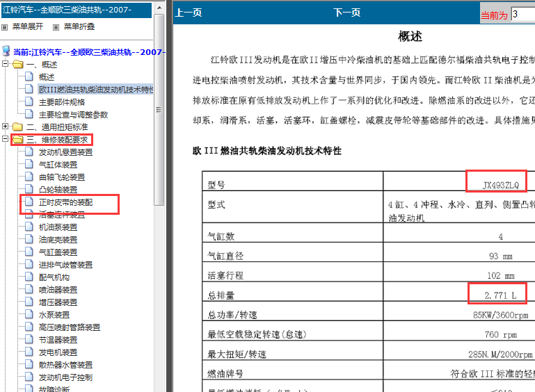The image size is (535, 392).
Task: Click the JX493ZLQ model value cell
Action: coord(500,185)
